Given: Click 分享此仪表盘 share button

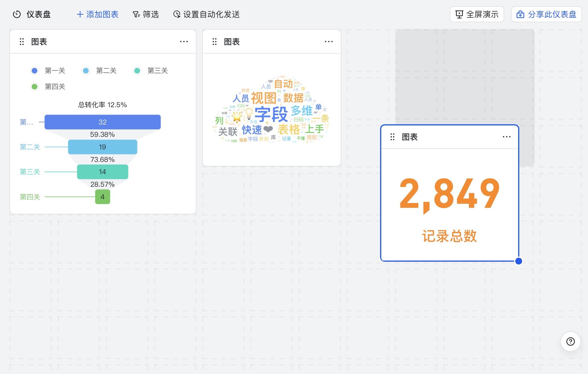Looking at the screenshot, I should (546, 14).
